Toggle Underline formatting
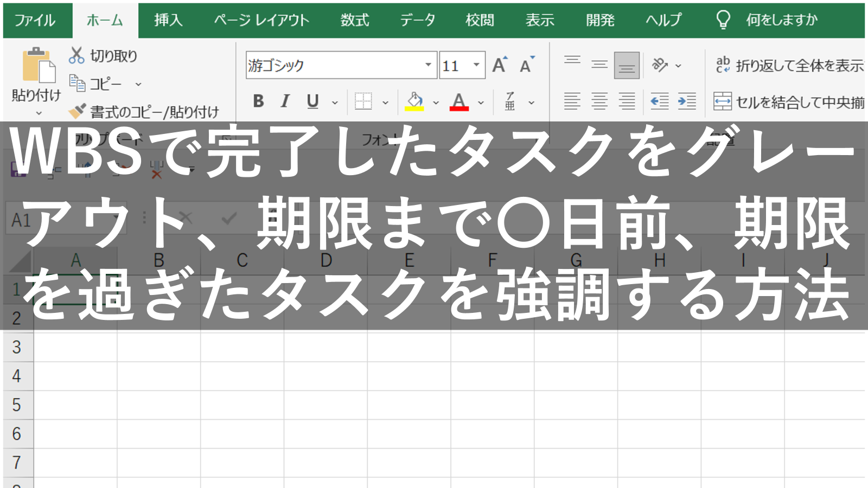Image resolution: width=868 pixels, height=488 pixels. [312, 101]
